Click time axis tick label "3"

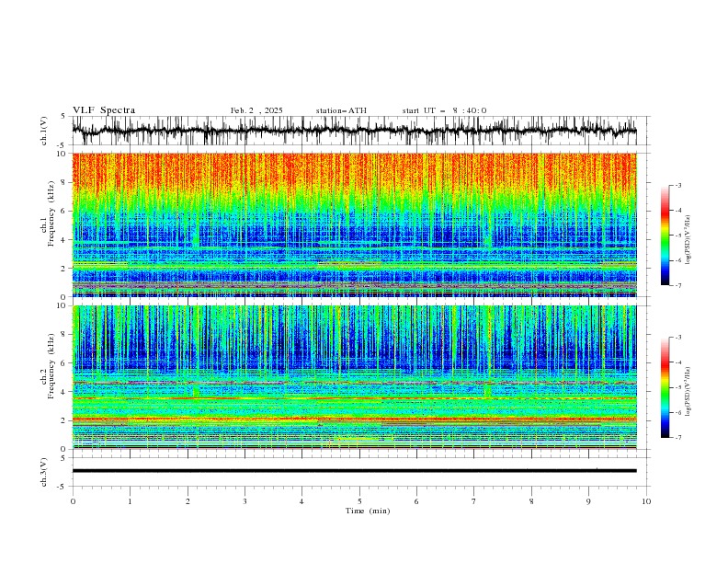(245, 501)
